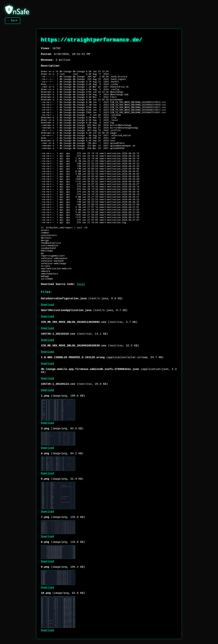Viewport: 218px width, 644px height.
Task: Click the nSafe shield logo
Action: click(17, 10)
